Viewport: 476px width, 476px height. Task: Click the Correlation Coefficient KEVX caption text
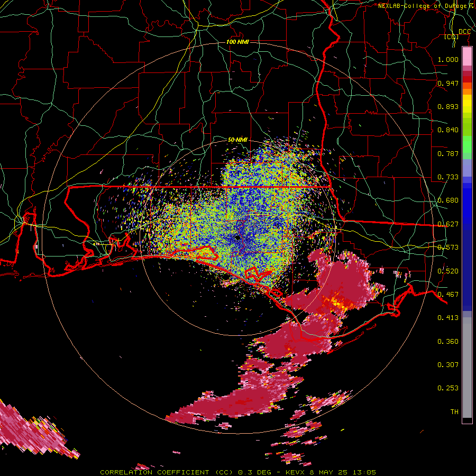click(x=238, y=472)
